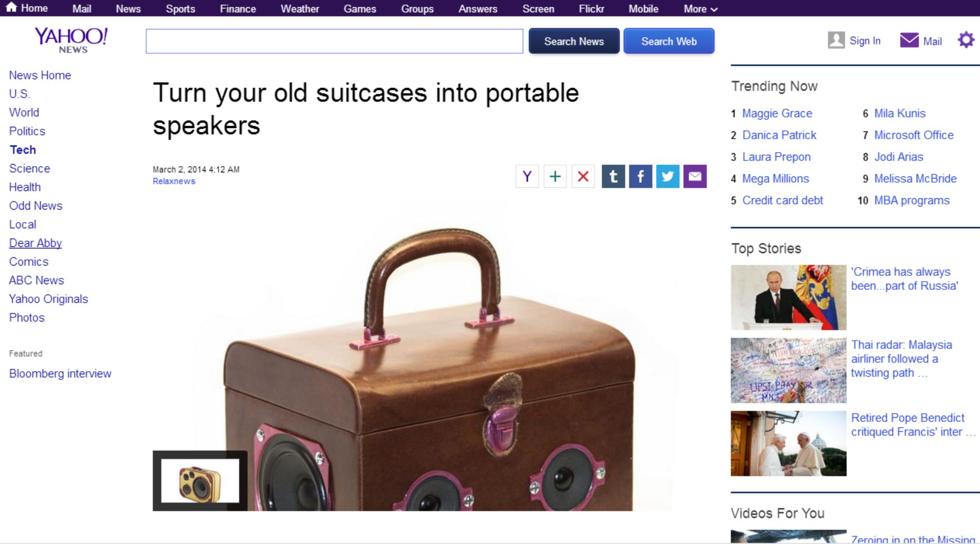Open Thai radar Malaysia airliner story

[x=901, y=359]
